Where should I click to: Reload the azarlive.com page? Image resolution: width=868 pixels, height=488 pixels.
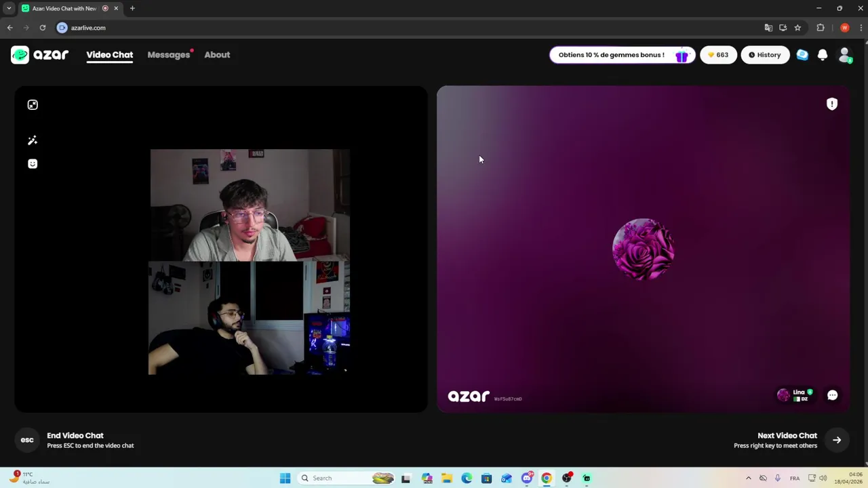[x=42, y=28]
